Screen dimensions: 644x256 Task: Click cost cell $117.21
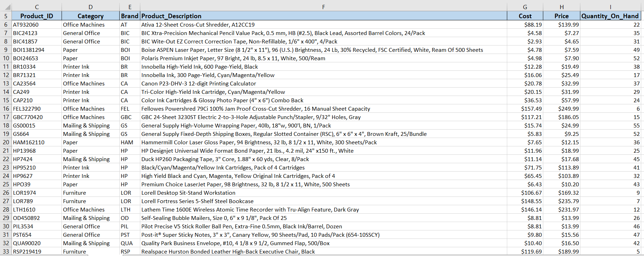[x=525, y=117]
